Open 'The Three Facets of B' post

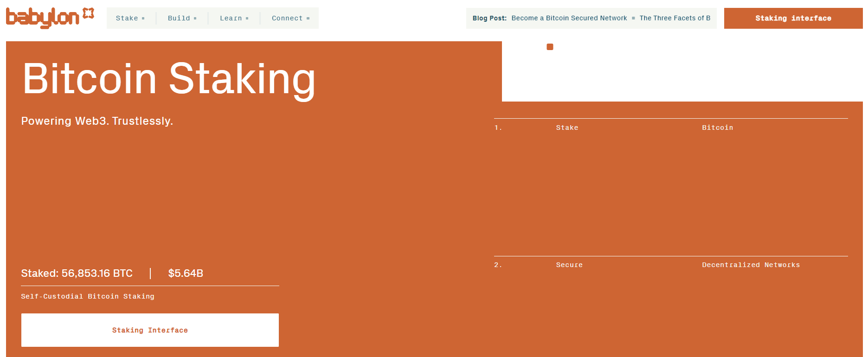point(675,18)
